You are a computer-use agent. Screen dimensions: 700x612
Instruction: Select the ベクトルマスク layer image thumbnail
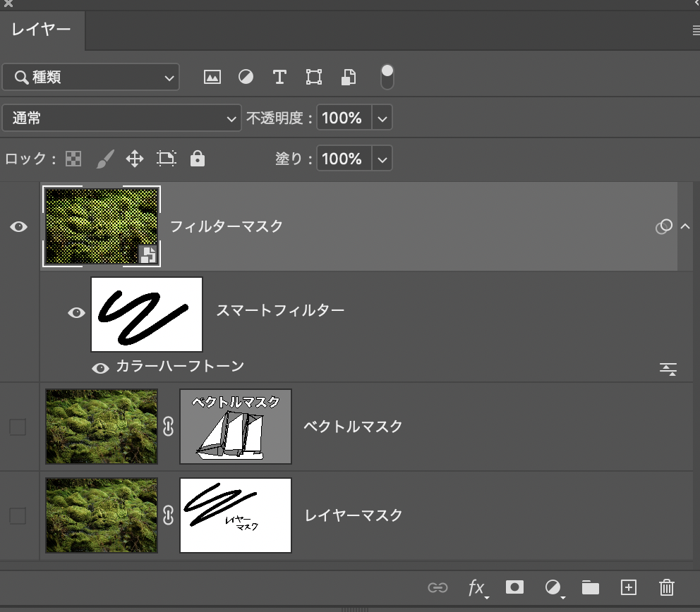coord(102,427)
